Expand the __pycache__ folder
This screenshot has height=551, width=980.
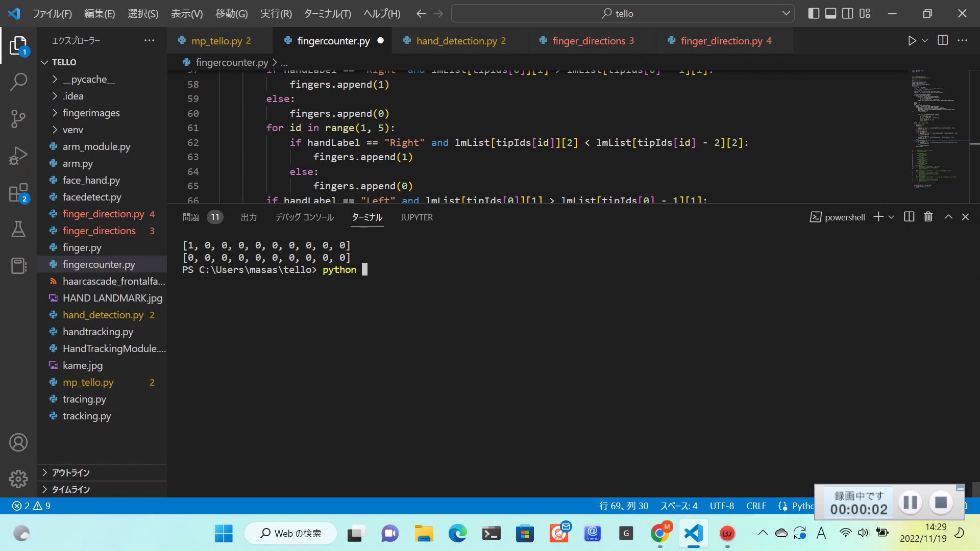pyautogui.click(x=102, y=79)
